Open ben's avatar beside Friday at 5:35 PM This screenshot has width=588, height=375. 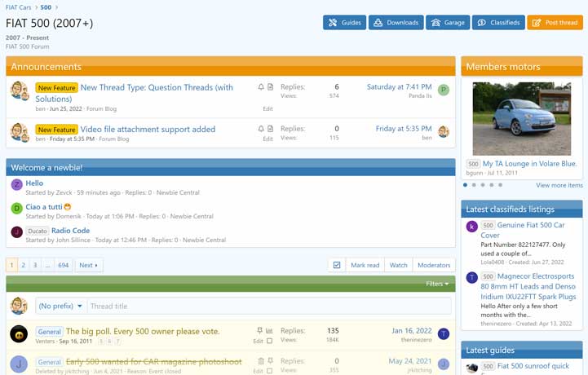(444, 131)
